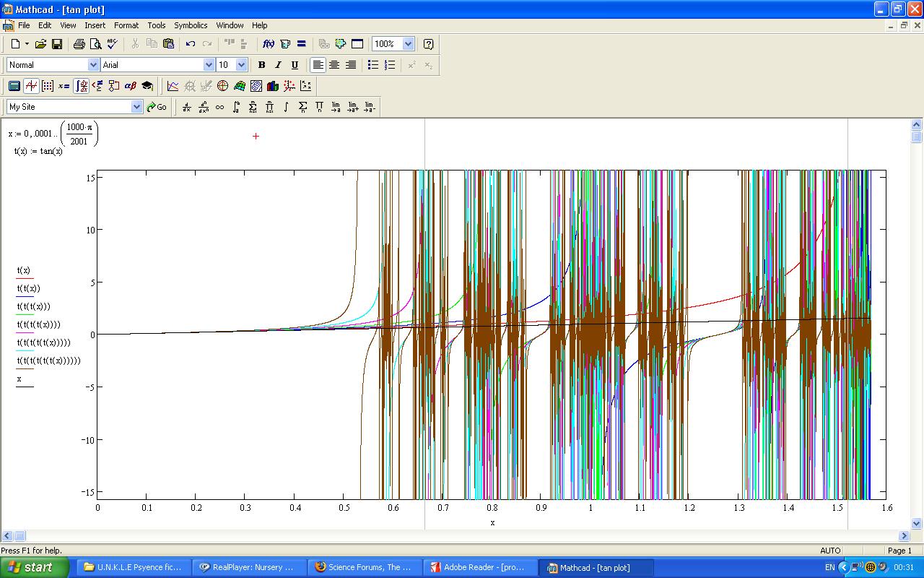This screenshot has height=578, width=924.
Task: Insert the infinity symbol
Action: click(219, 107)
